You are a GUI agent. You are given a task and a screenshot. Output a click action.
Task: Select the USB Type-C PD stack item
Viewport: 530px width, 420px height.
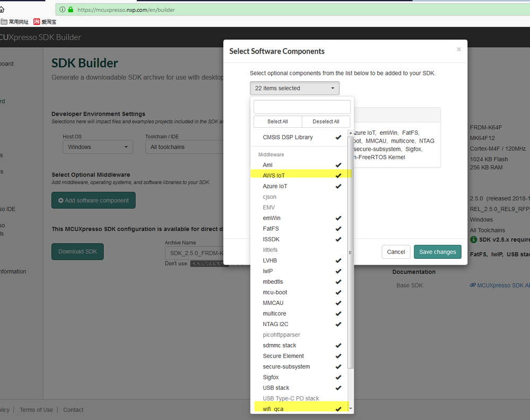click(x=299, y=398)
